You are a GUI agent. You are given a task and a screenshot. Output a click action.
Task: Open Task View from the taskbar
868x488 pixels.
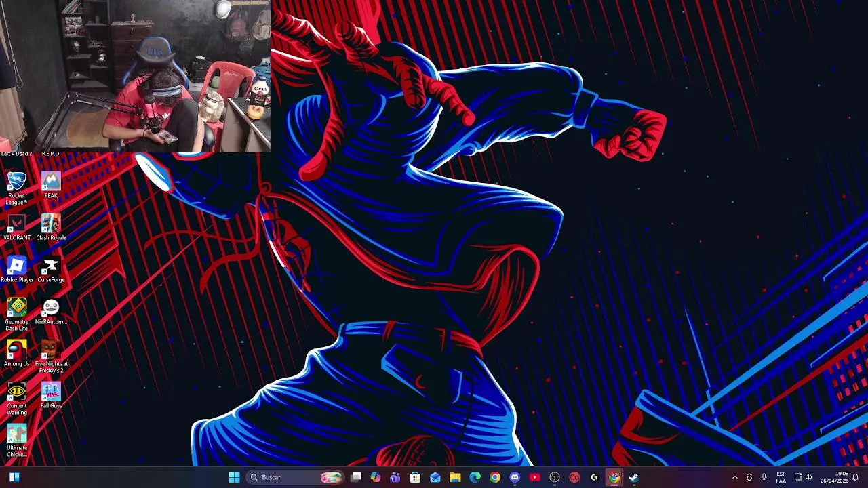356,477
